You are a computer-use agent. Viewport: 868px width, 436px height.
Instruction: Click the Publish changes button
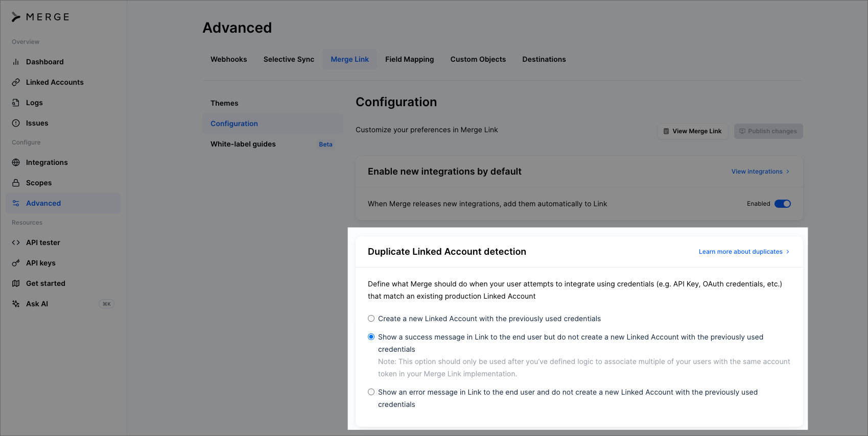(x=768, y=131)
